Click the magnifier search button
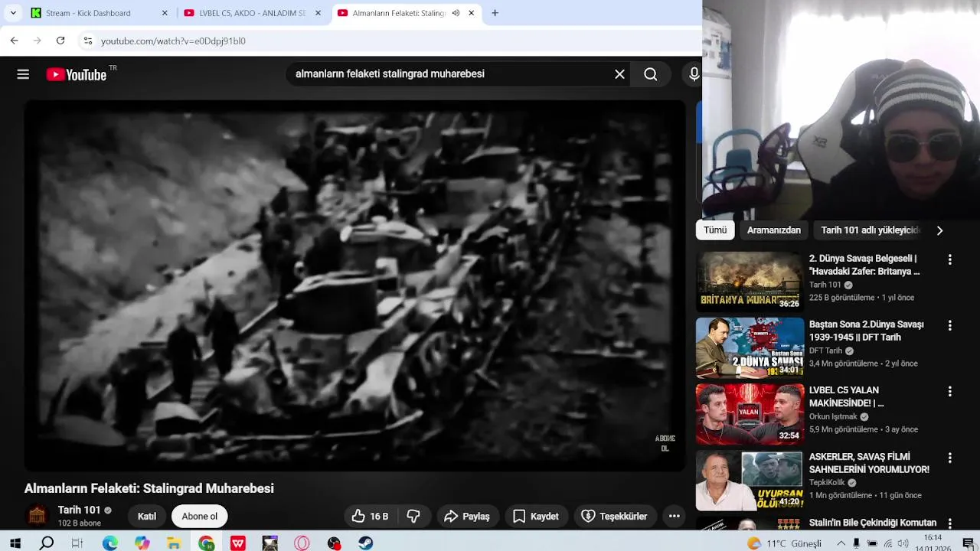The width and height of the screenshot is (980, 551). 650,74
